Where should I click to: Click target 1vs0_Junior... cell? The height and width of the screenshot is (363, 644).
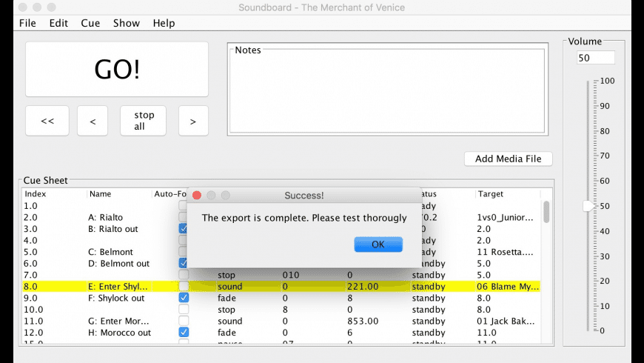(505, 218)
